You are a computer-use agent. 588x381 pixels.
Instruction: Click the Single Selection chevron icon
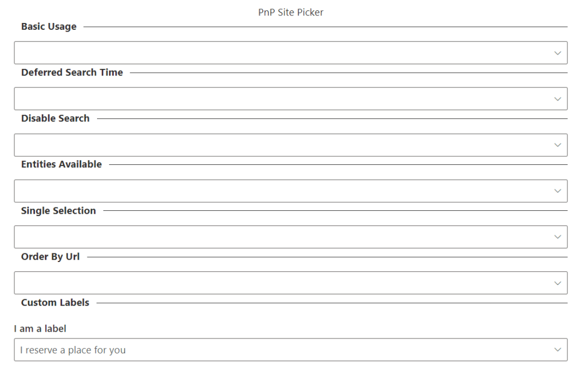click(x=557, y=237)
